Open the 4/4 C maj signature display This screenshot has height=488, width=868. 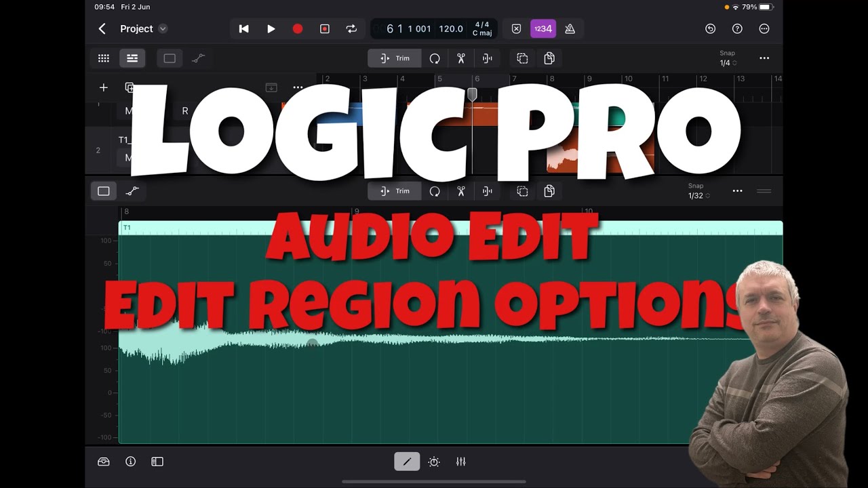pyautogui.click(x=482, y=28)
